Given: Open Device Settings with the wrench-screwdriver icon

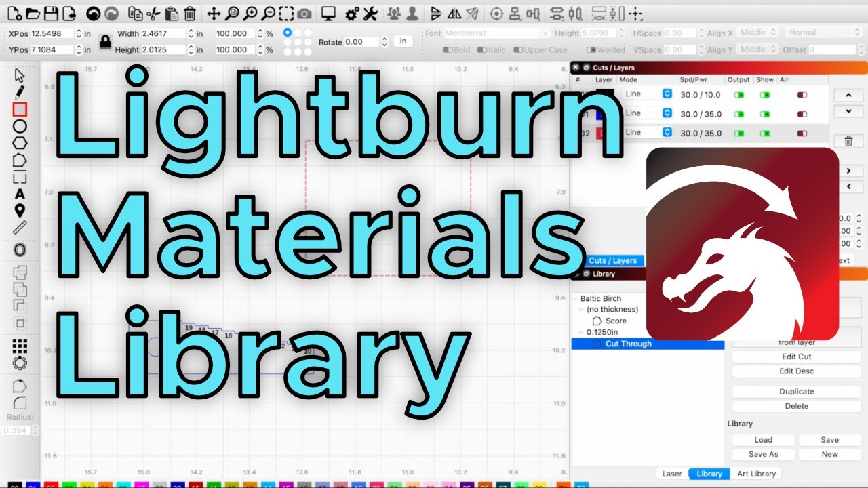Looking at the screenshot, I should coord(370,13).
